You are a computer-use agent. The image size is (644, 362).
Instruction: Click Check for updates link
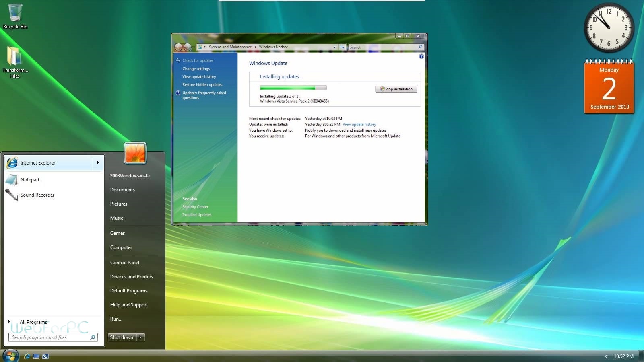click(198, 60)
